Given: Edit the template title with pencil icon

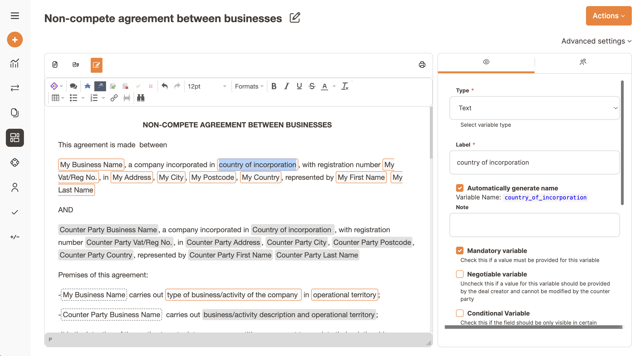Looking at the screenshot, I should coord(295,18).
